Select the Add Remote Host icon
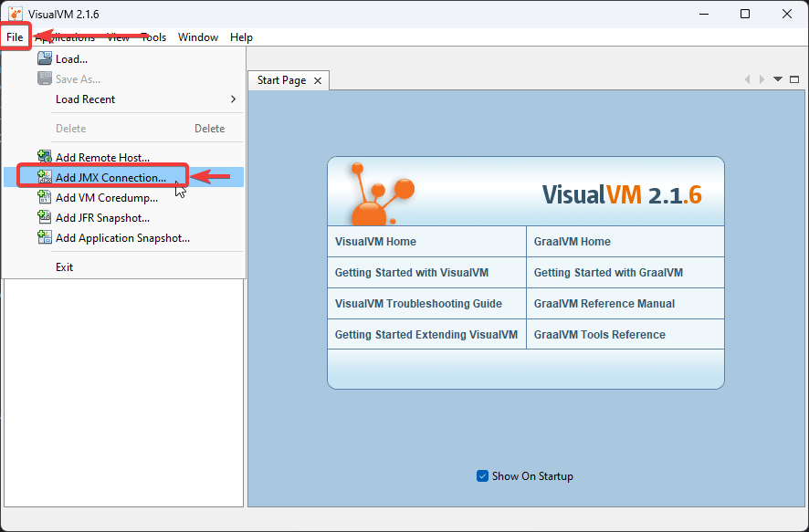Screen dimensions: 809x532 pos(45,155)
